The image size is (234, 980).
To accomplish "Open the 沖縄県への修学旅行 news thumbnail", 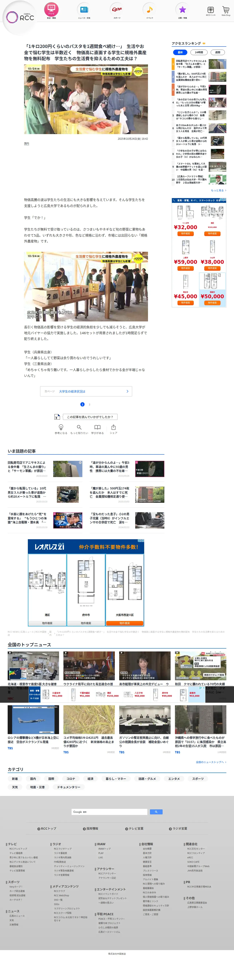I will [201, 720].
